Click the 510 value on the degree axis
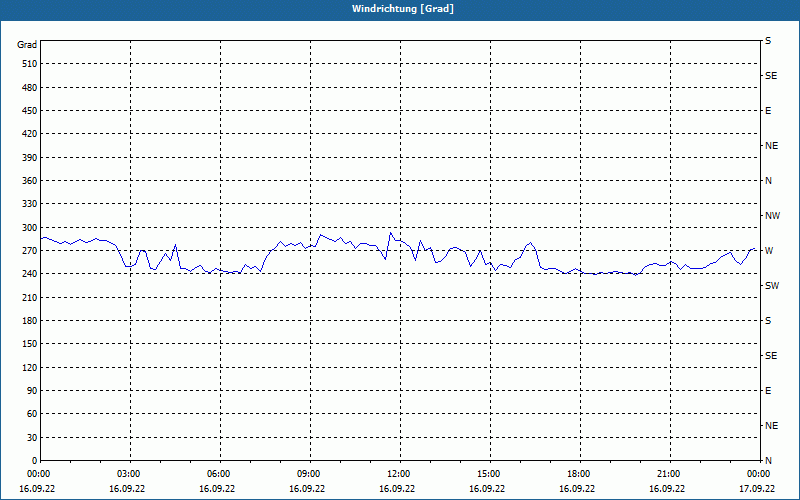 [30, 64]
